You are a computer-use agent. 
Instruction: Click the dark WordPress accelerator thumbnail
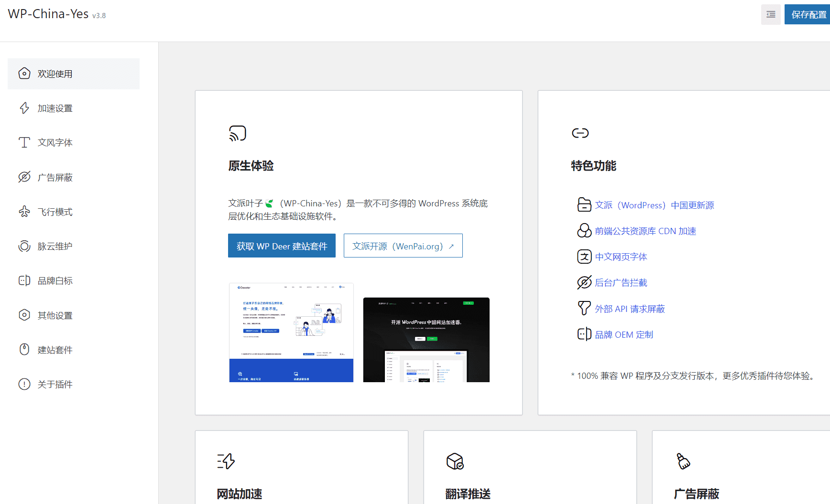pos(426,340)
